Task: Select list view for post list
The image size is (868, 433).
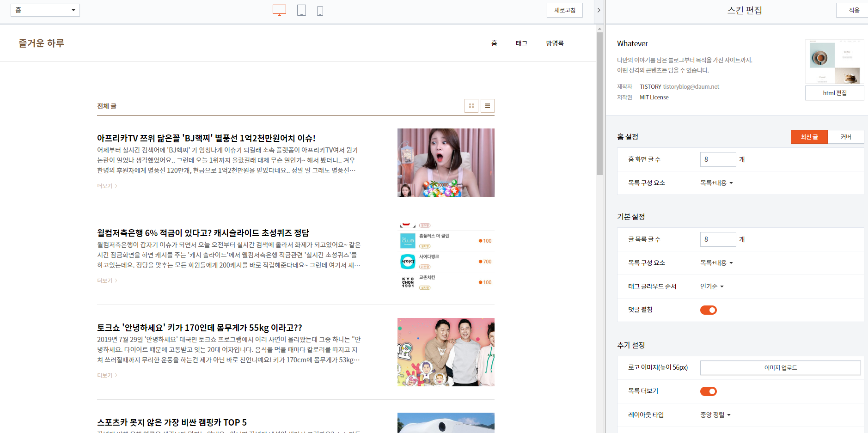Action: click(x=488, y=106)
